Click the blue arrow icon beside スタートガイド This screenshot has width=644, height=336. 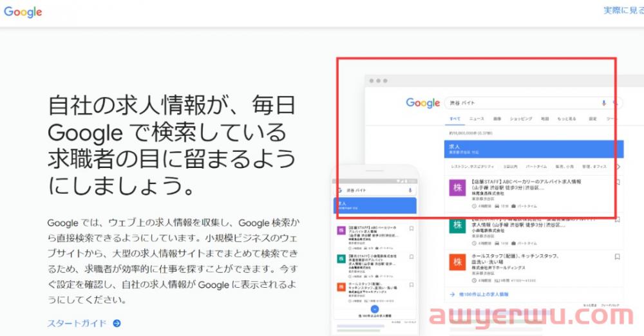117,323
